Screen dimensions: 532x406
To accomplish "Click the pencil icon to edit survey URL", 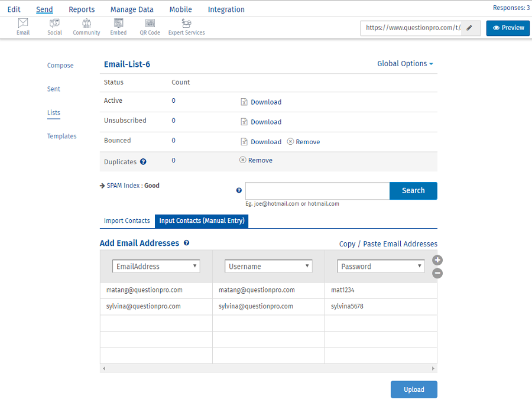I will [470, 28].
